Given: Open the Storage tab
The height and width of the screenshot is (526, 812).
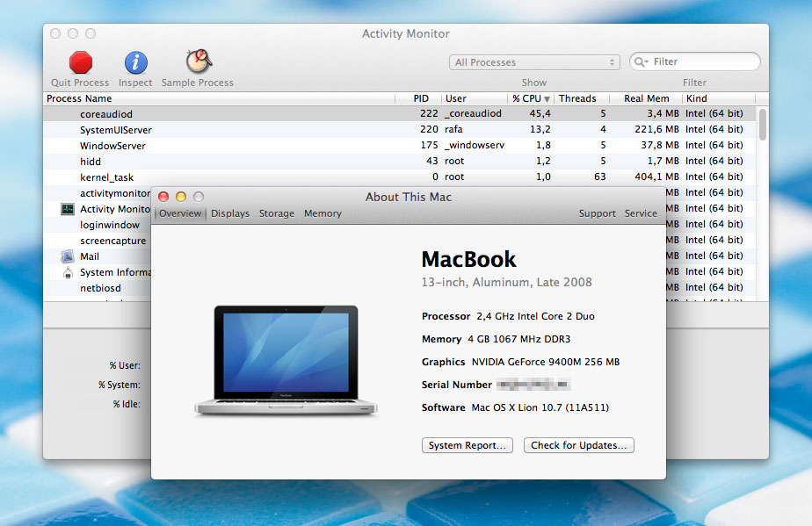Looking at the screenshot, I should click(277, 213).
